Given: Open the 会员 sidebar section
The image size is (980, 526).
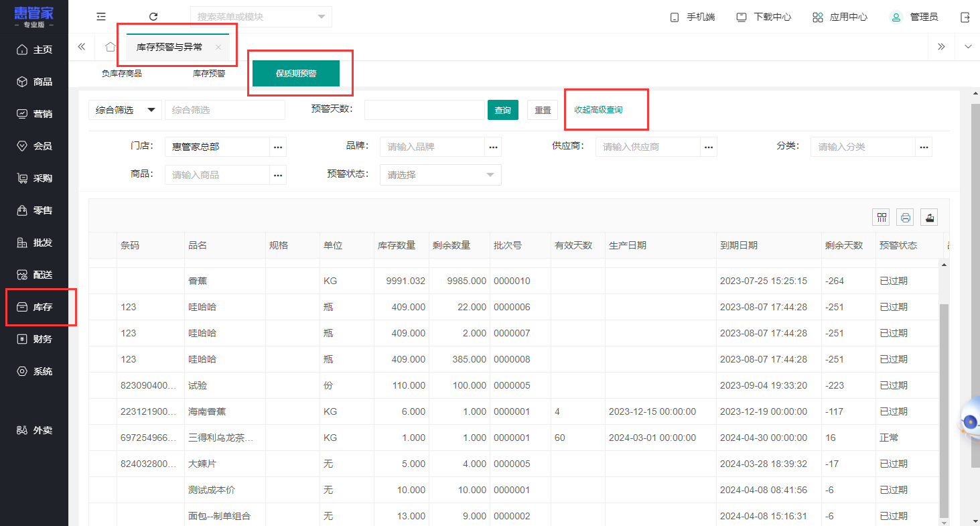Looking at the screenshot, I should tap(34, 146).
